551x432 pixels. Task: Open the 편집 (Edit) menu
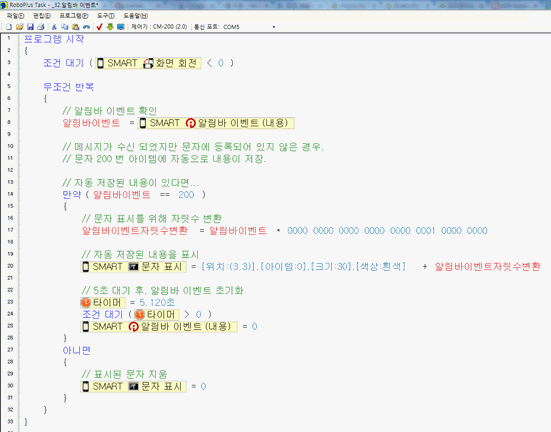[42, 16]
